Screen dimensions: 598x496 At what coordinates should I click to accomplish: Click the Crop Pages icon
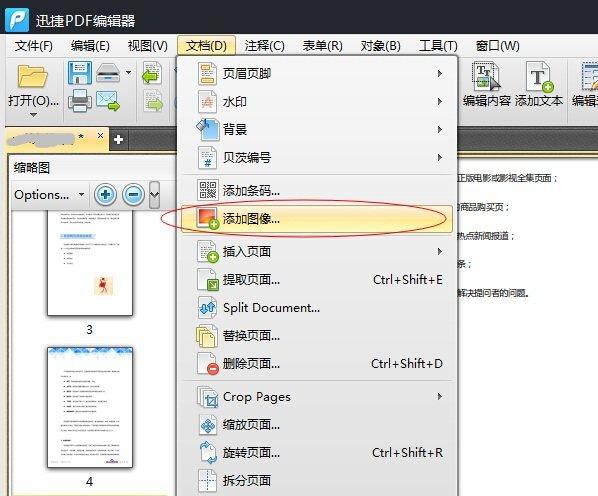coord(207,397)
